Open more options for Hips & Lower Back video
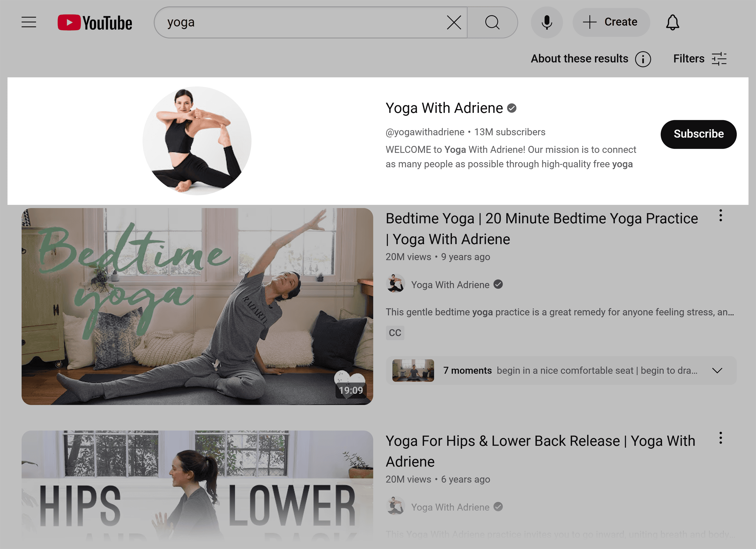The image size is (756, 549). tap(720, 438)
